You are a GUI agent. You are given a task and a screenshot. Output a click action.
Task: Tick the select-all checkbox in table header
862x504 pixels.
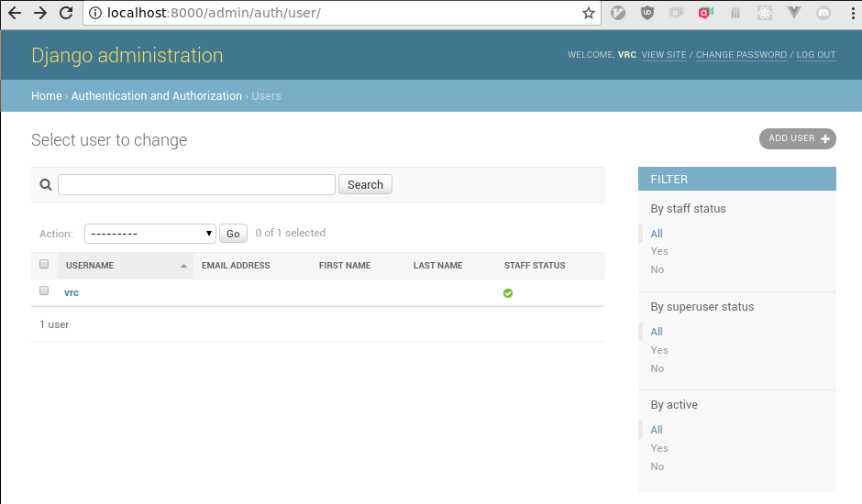pos(44,264)
